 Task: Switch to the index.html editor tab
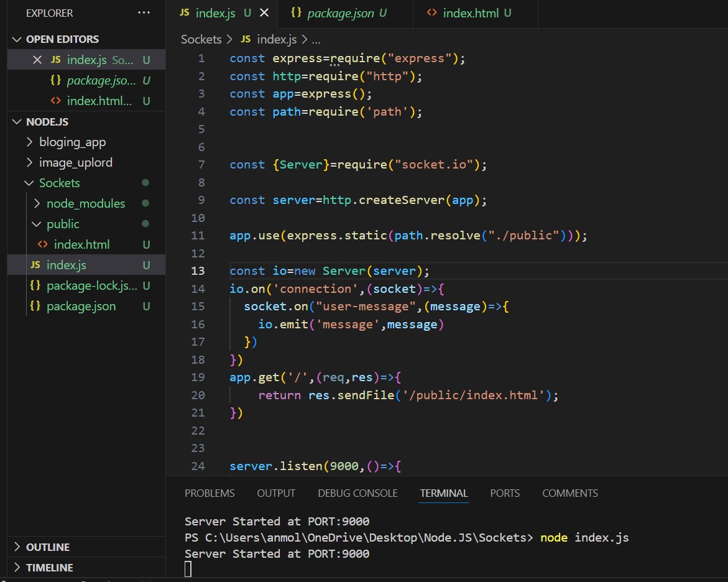[477, 13]
